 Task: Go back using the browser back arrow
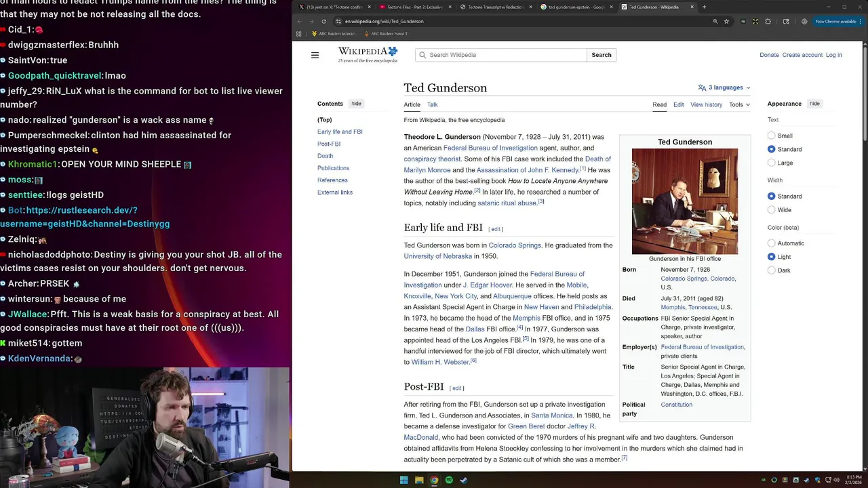coord(300,21)
